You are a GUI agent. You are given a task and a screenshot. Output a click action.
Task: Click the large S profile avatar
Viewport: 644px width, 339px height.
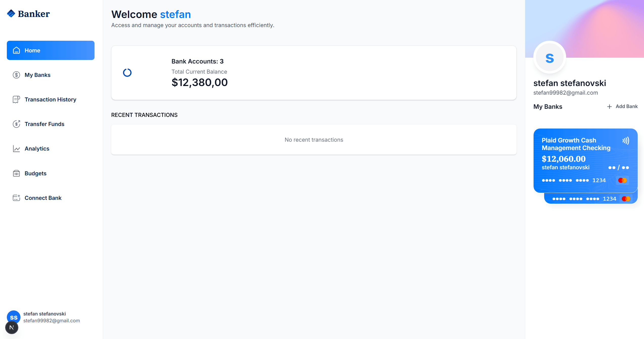click(x=550, y=58)
